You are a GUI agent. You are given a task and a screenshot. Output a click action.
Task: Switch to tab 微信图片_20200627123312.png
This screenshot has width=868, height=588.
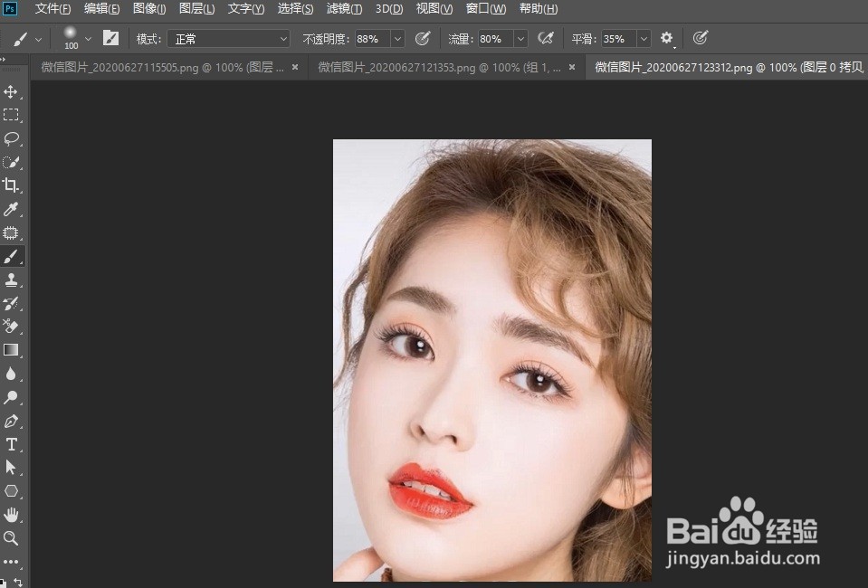729,68
